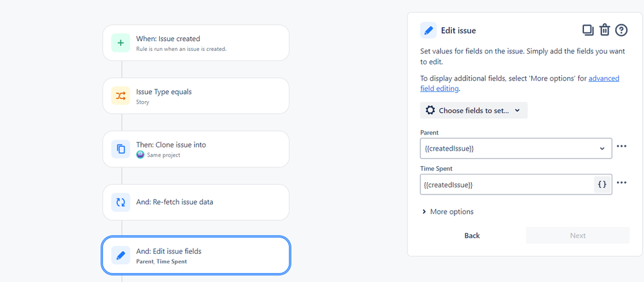Click the orange shuffle condition icon
The height and width of the screenshot is (282, 644).
click(x=121, y=96)
